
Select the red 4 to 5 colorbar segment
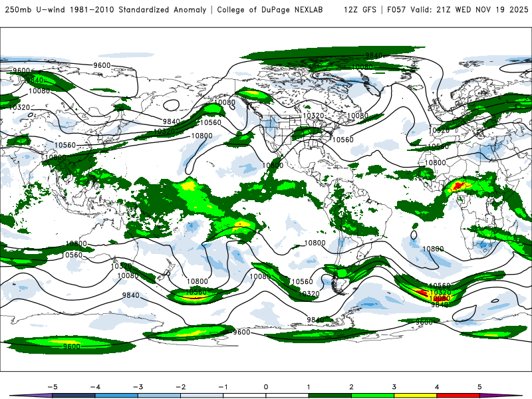tap(458, 396)
